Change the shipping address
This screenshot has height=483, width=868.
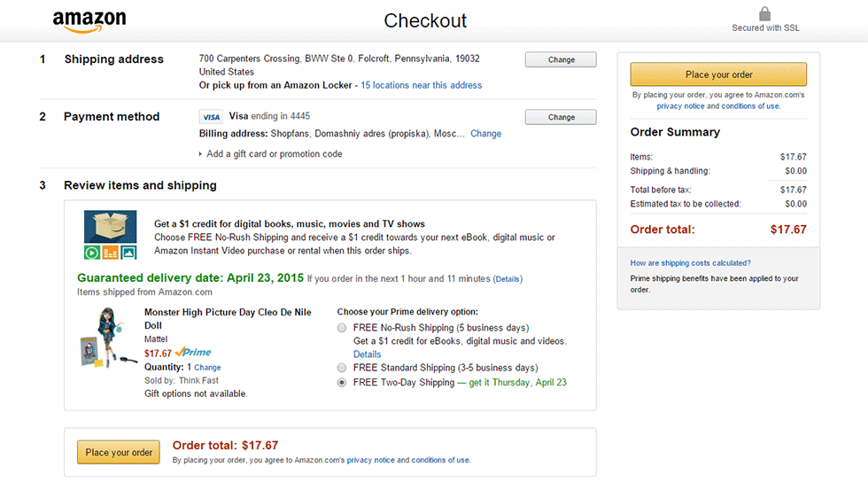point(561,60)
